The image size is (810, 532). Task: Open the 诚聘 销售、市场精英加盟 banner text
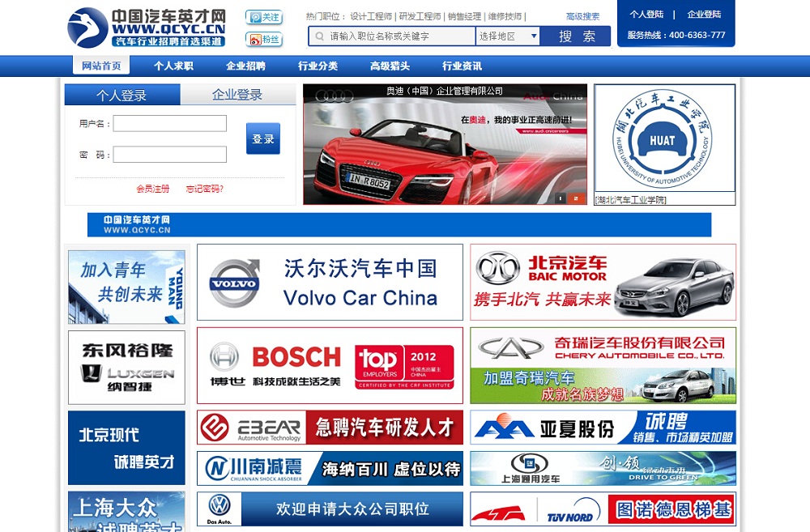683,428
